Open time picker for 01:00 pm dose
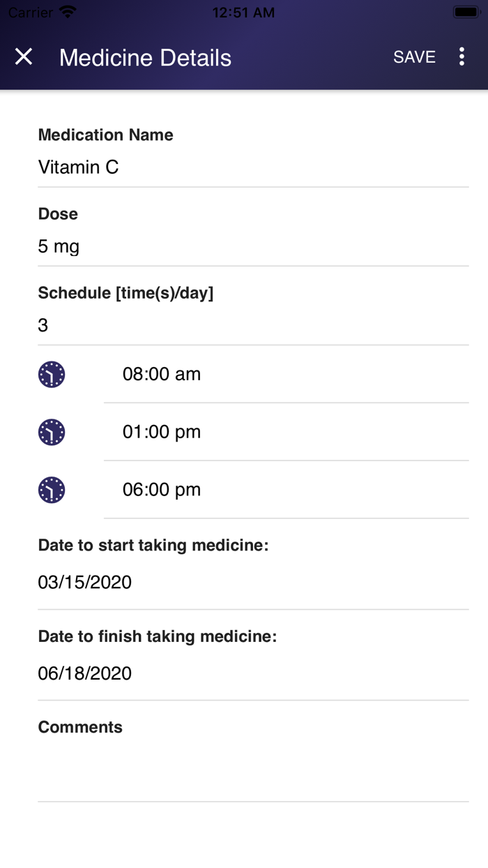This screenshot has width=488, height=868. pos(51,432)
